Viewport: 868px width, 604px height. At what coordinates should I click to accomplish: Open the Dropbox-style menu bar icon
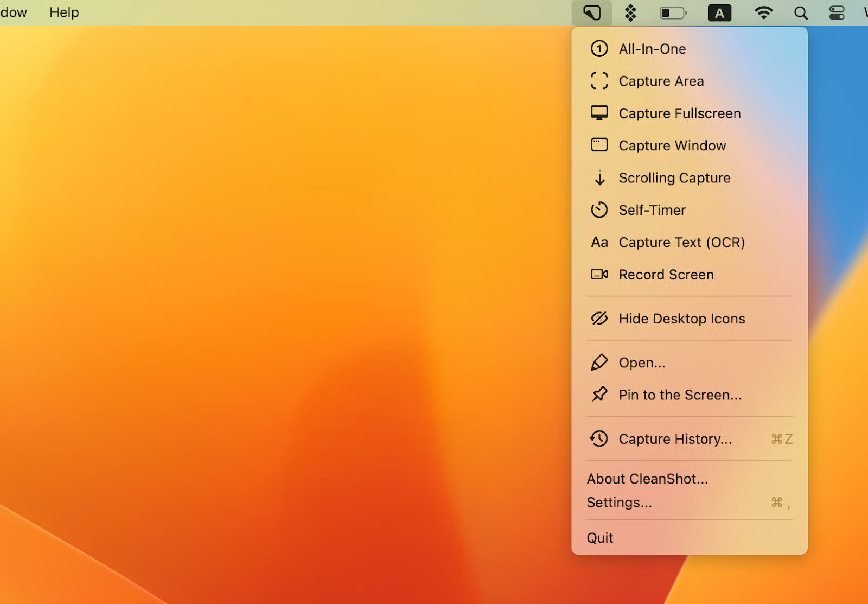click(x=630, y=12)
